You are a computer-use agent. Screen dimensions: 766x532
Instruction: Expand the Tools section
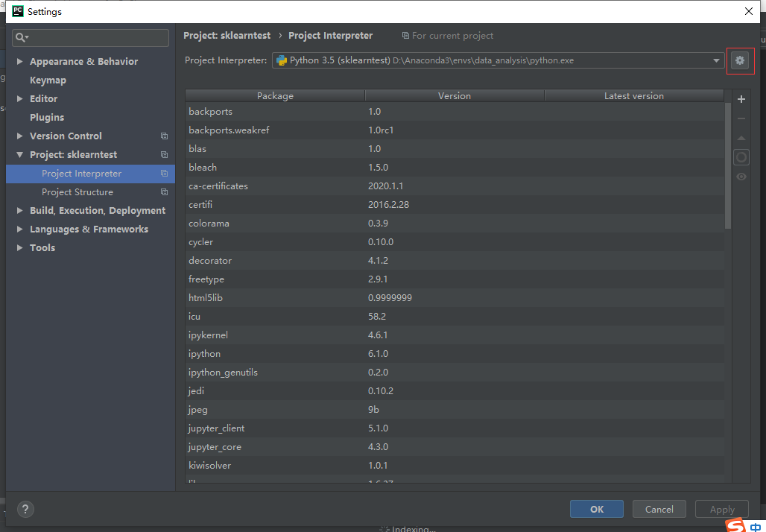[x=19, y=247]
